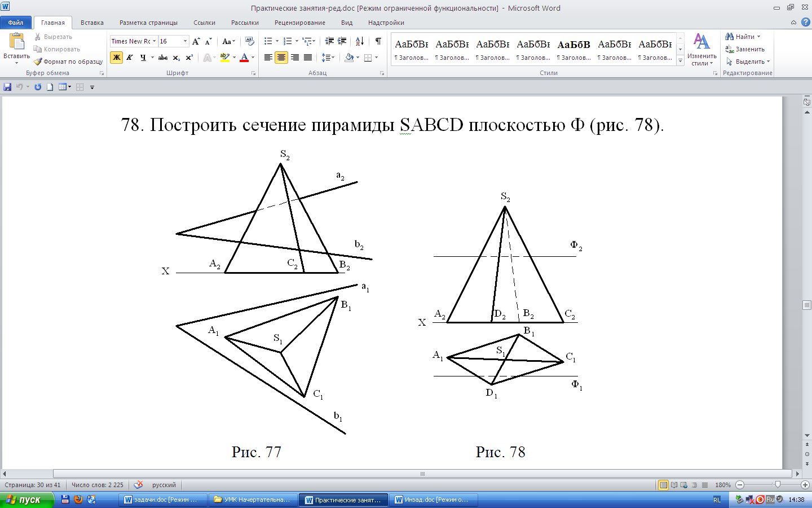Open the font size dropdown showing 16
Viewport: 812px width, 508px height.
pos(185,41)
